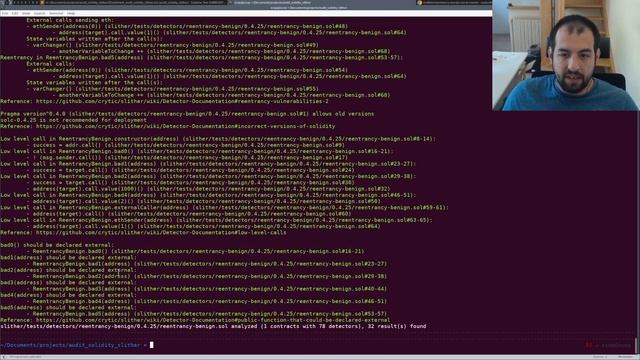Click the 'External calls sending eth:' line
640x360 pixels.
pos(70,20)
